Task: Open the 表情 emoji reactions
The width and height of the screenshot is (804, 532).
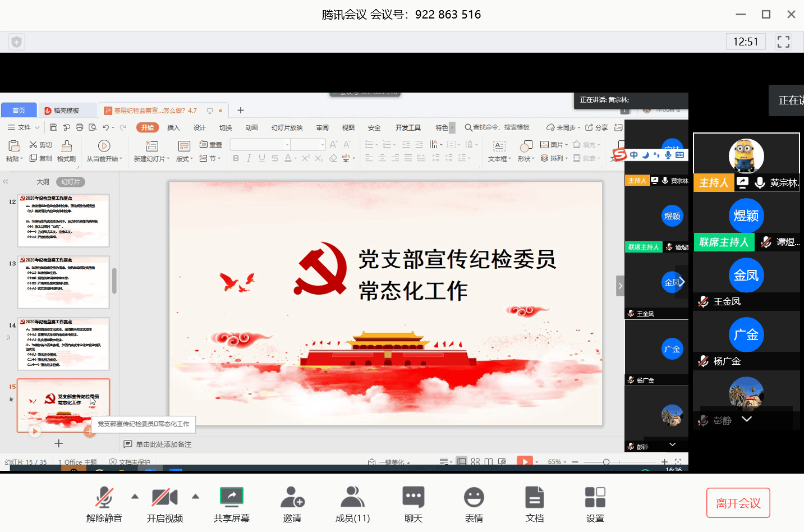Action: pyautogui.click(x=474, y=498)
